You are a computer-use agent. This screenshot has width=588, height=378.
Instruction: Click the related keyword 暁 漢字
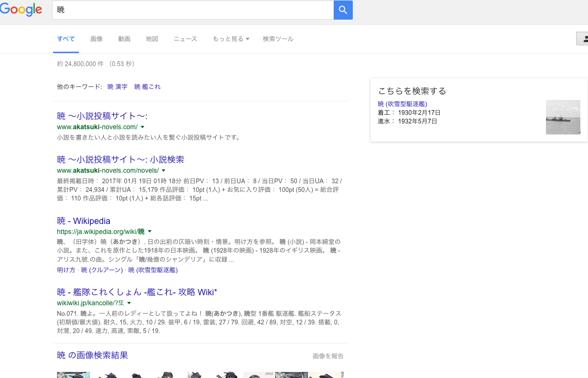pyautogui.click(x=118, y=87)
